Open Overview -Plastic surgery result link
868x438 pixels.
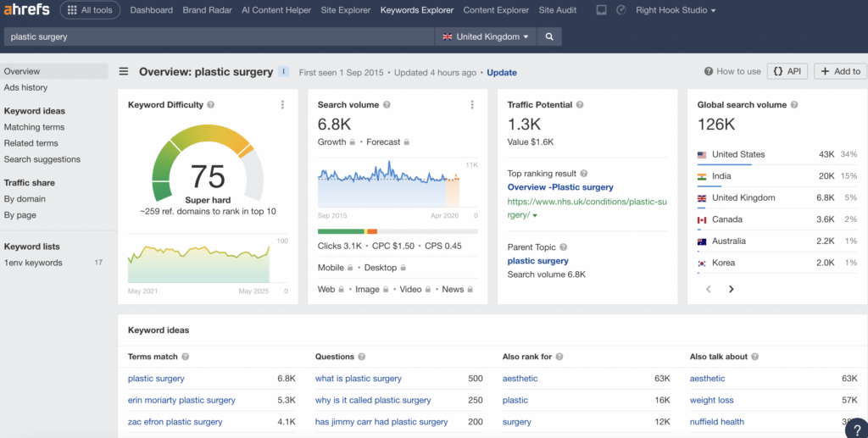click(x=560, y=187)
